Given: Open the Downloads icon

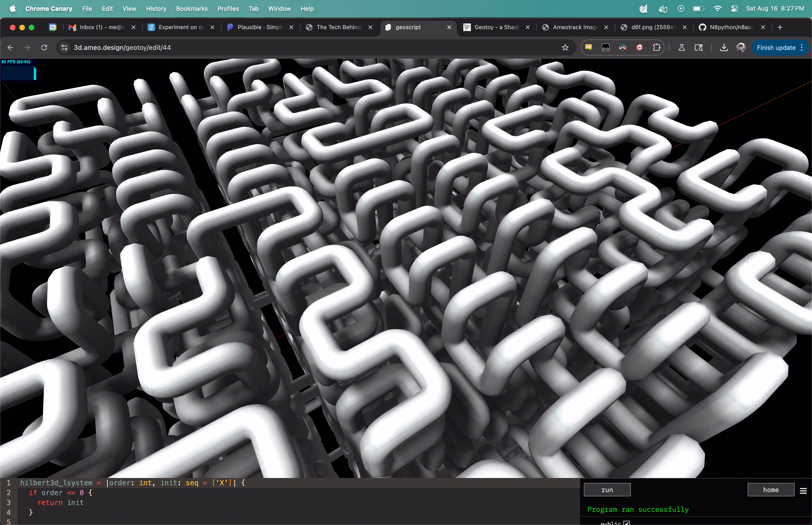Looking at the screenshot, I should pyautogui.click(x=724, y=47).
